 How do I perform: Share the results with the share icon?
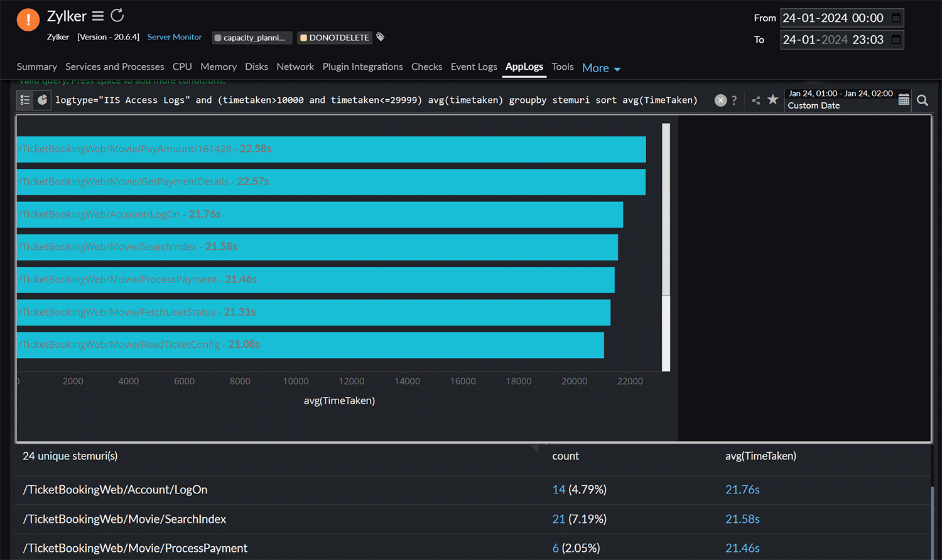click(756, 100)
